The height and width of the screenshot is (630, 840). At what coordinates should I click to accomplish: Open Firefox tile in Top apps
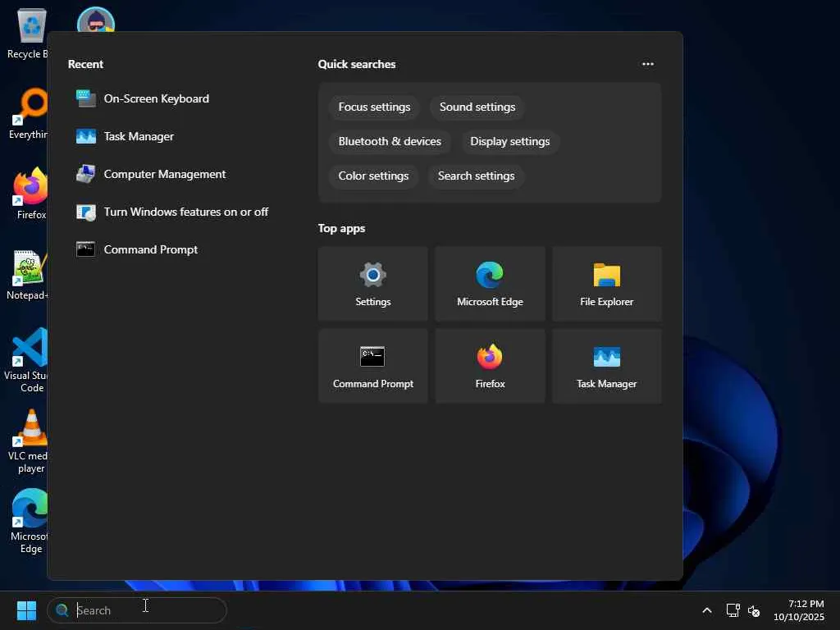click(490, 365)
